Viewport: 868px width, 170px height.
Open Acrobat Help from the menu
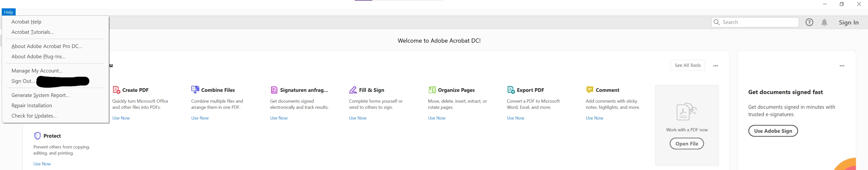click(55, 22)
